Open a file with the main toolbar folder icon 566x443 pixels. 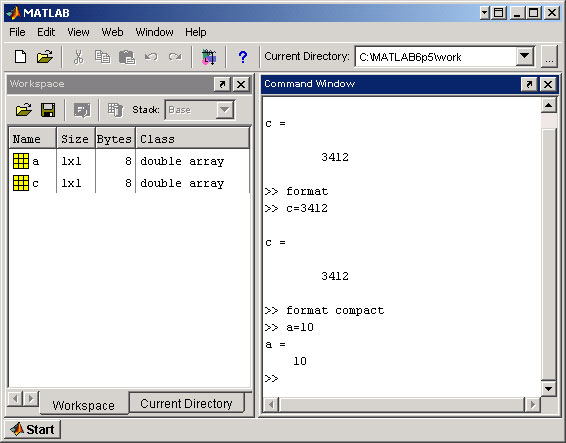tap(45, 57)
